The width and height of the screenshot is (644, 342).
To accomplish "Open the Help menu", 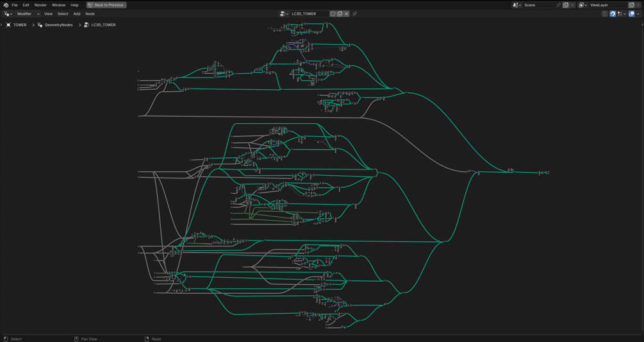I will point(74,5).
